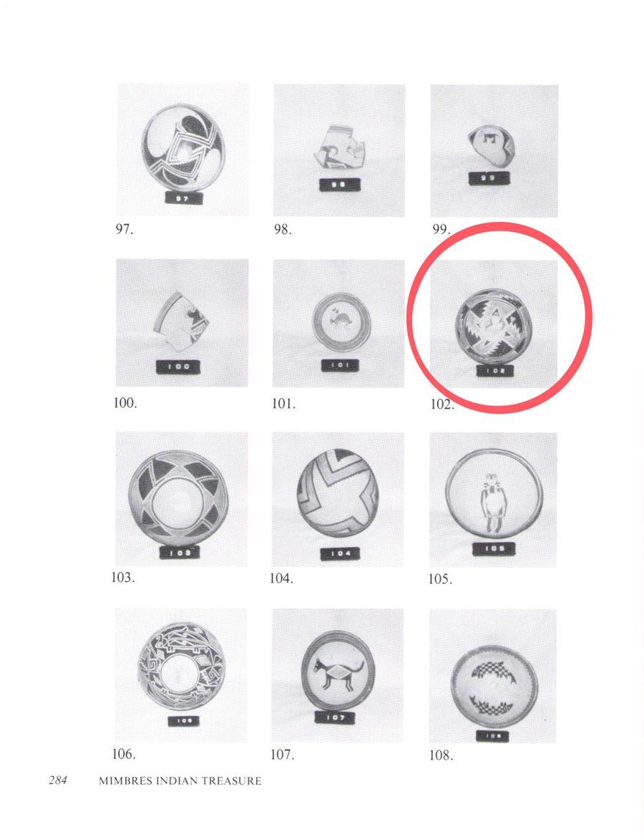Click the page number 284
This screenshot has width=644, height=834.
point(58,781)
